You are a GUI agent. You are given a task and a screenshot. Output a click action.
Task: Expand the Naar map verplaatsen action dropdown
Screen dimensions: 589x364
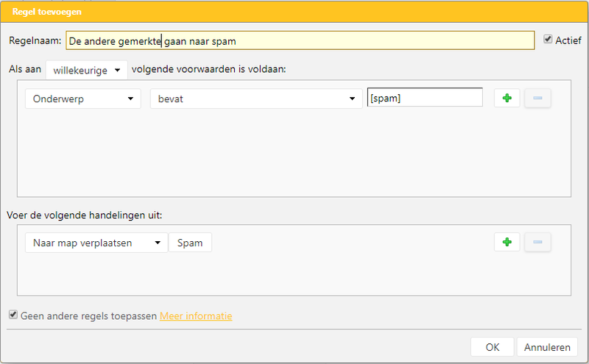tap(96, 243)
